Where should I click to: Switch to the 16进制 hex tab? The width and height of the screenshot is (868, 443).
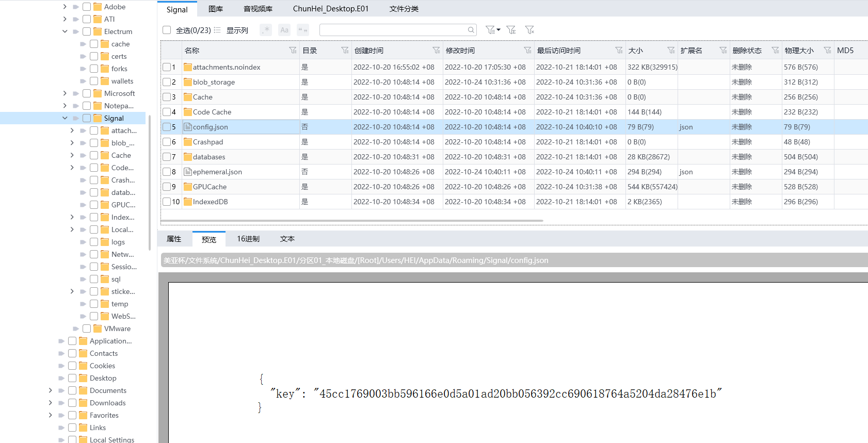coord(248,239)
